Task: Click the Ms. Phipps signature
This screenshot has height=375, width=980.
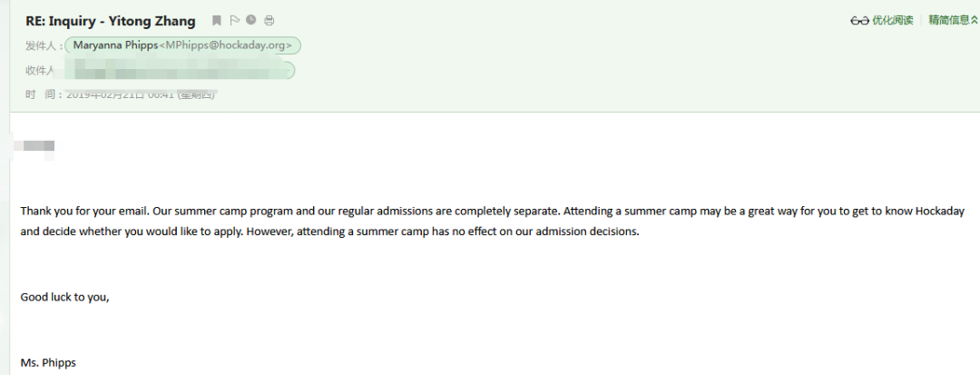Action: point(48,362)
